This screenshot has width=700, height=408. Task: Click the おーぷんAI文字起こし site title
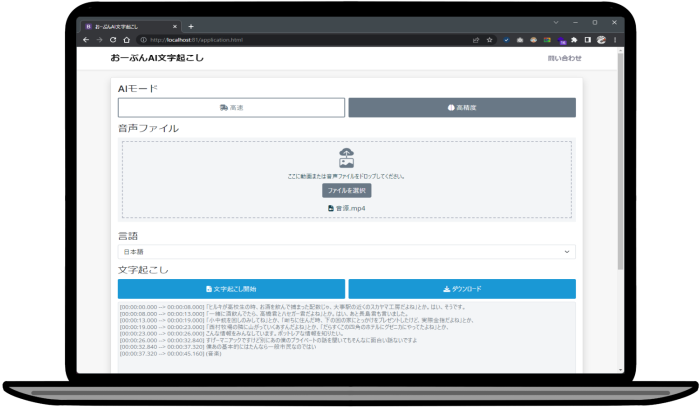(157, 58)
